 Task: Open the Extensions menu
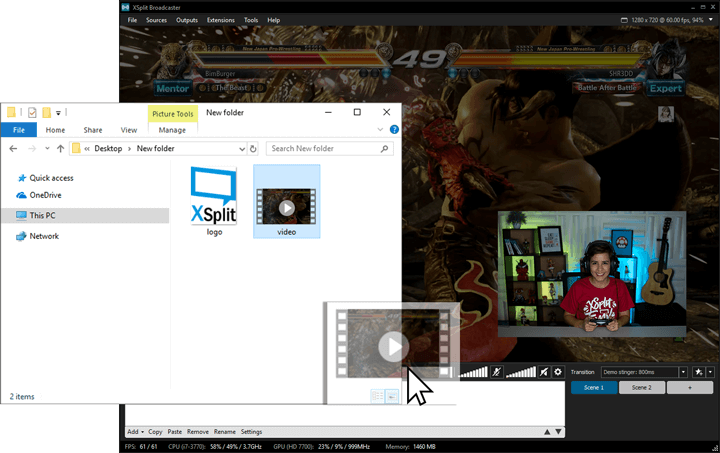(220, 20)
